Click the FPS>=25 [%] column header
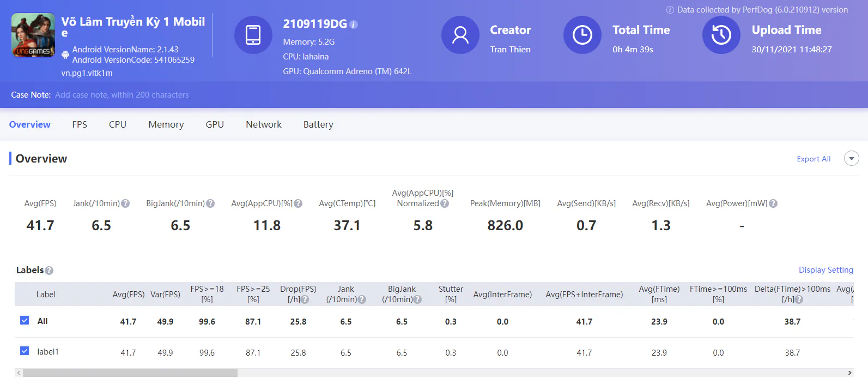The width and height of the screenshot is (868, 384). (253, 294)
